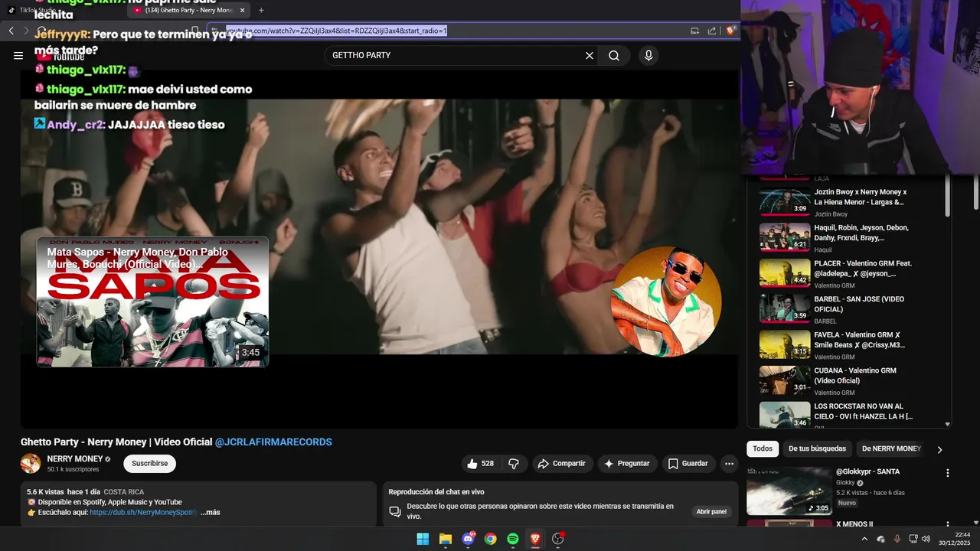Screen dimensions: 980x551
Task: Click the Brave browser taskbar icon
Action: pos(535,539)
